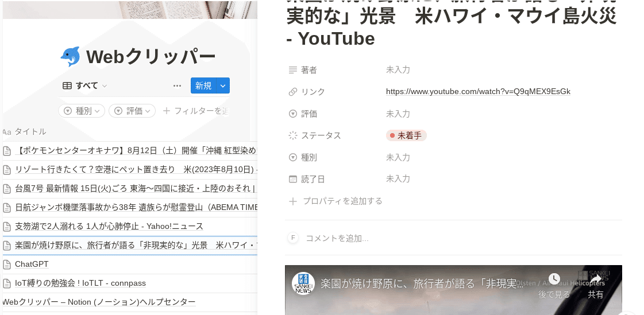The width and height of the screenshot is (644, 315).
Task: Add a filter with フィルターを追加
Action: click(196, 111)
